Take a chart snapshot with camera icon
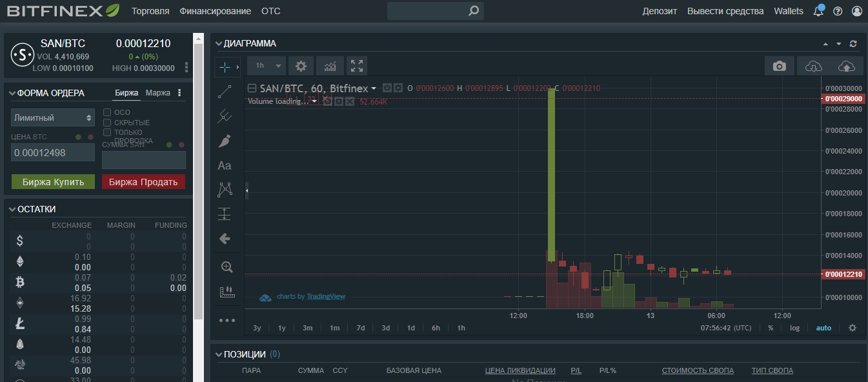This screenshot has height=382, width=868. pos(780,66)
